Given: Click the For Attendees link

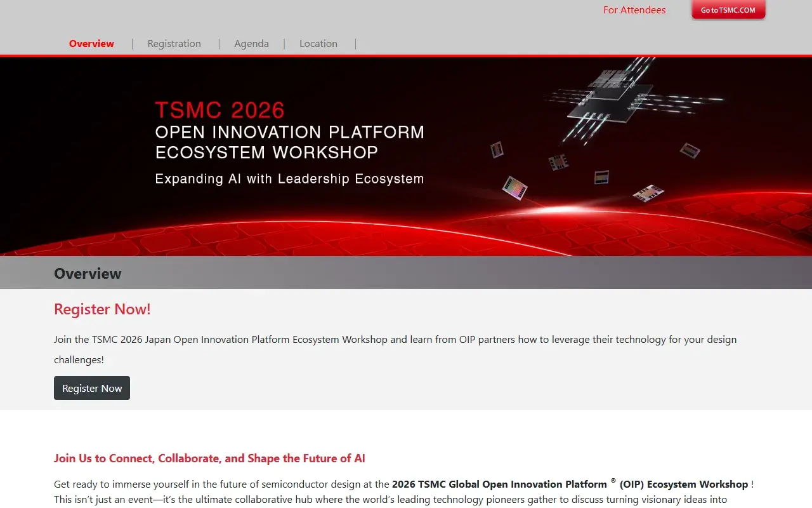Looking at the screenshot, I should pyautogui.click(x=634, y=10).
